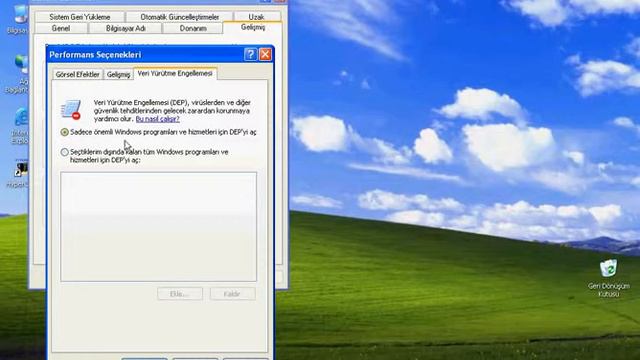Open the Donanım tab
The image size is (640, 360).
(193, 28)
